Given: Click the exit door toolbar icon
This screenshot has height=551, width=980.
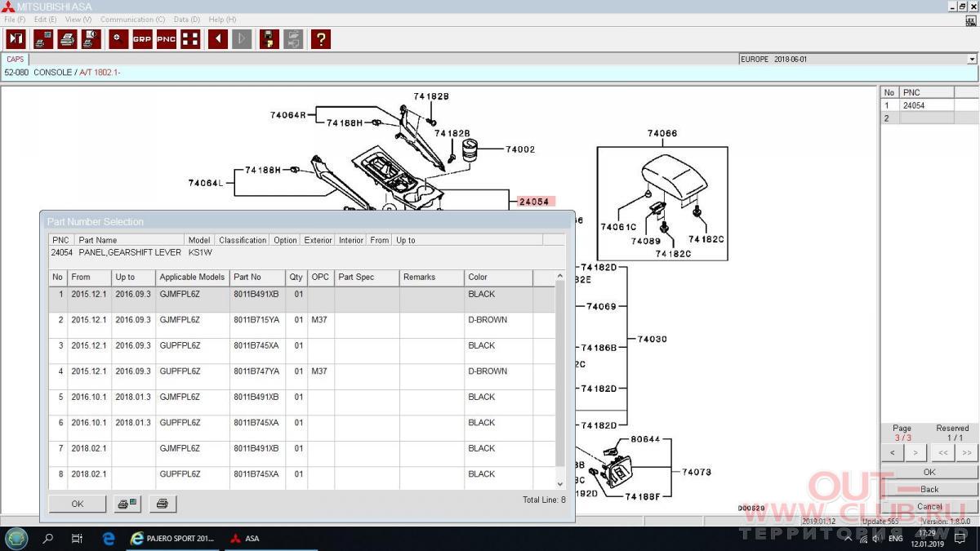Looking at the screenshot, I should pos(16,38).
